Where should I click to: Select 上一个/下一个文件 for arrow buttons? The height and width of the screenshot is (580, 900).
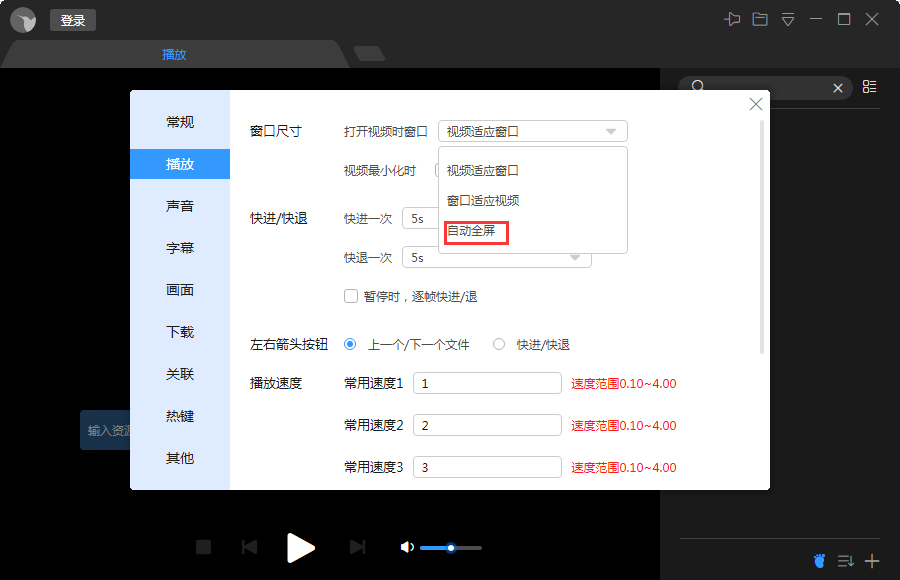pos(349,344)
